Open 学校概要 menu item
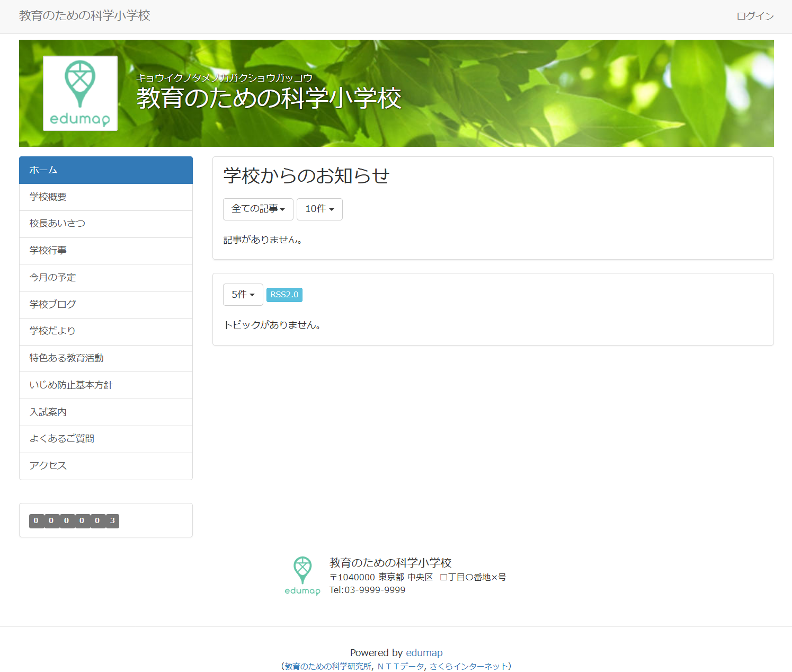792x672 pixels. click(105, 197)
